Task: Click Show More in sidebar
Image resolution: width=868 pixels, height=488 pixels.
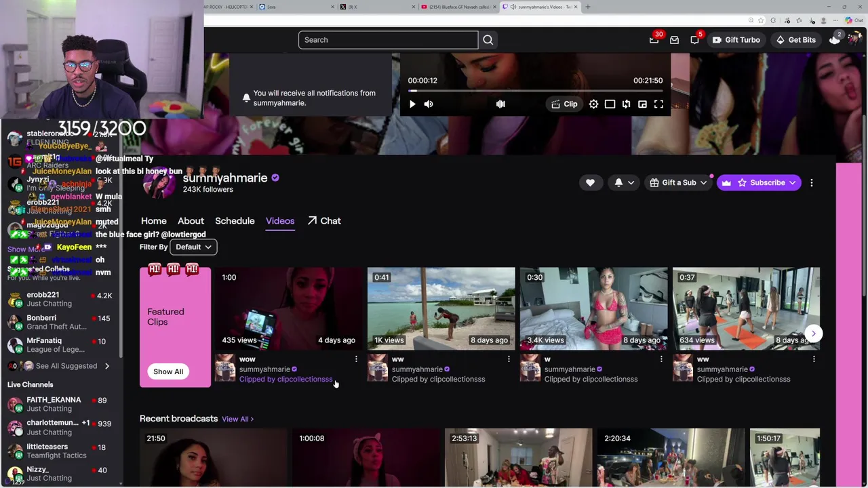Action: point(26,249)
